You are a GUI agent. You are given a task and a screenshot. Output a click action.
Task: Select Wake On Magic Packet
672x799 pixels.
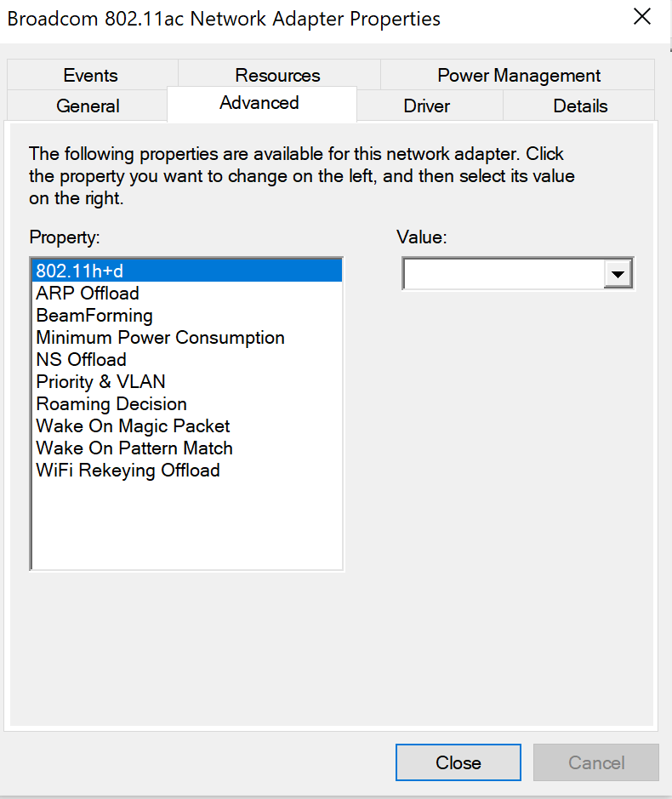(186, 426)
